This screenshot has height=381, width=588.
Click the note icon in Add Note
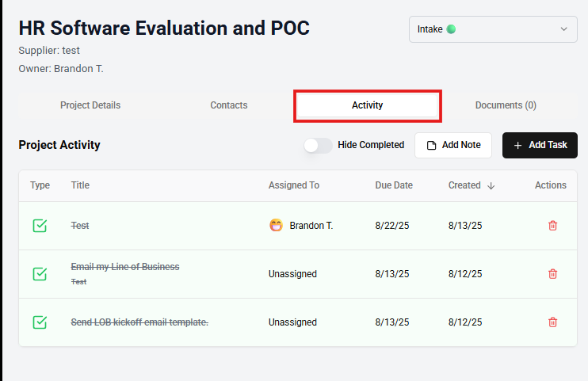(x=432, y=146)
